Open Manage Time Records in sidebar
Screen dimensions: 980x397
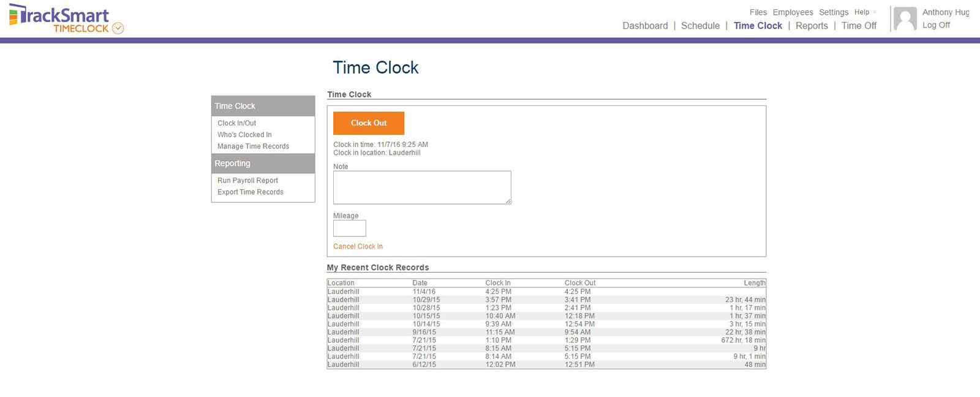coord(253,146)
